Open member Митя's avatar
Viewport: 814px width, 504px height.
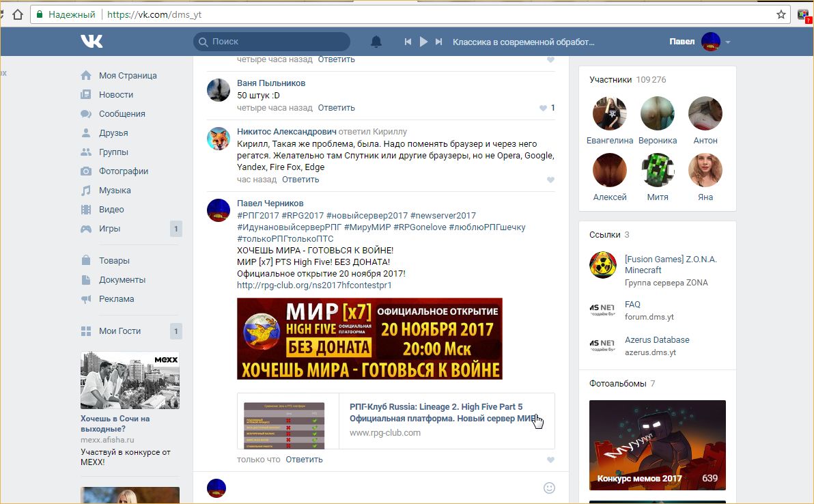point(657,171)
